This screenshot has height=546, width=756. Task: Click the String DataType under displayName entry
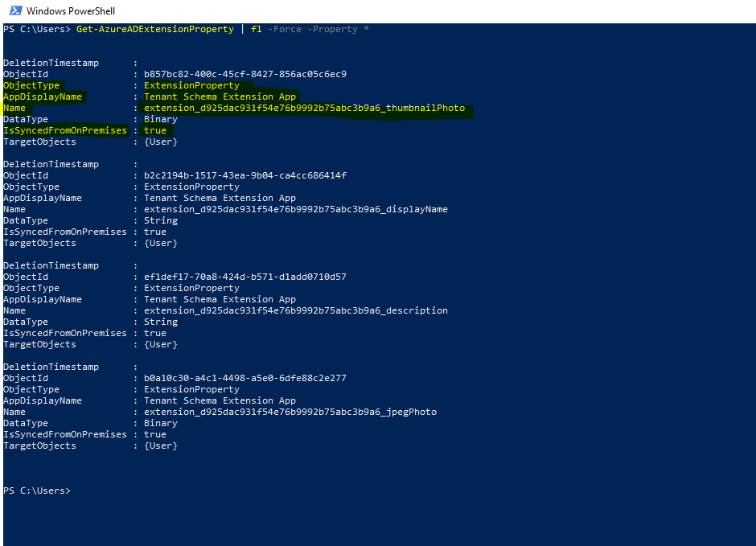point(161,220)
